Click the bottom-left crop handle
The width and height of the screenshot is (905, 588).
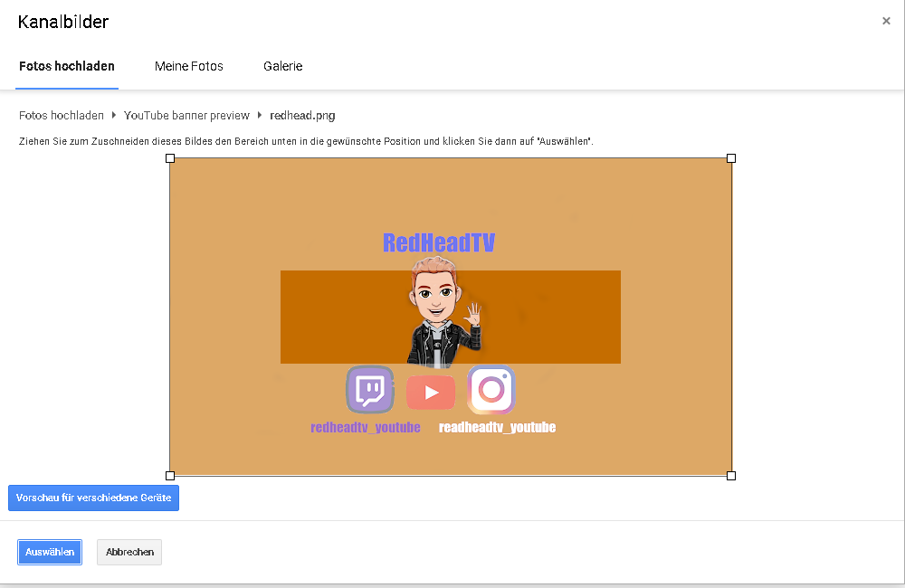pos(170,475)
